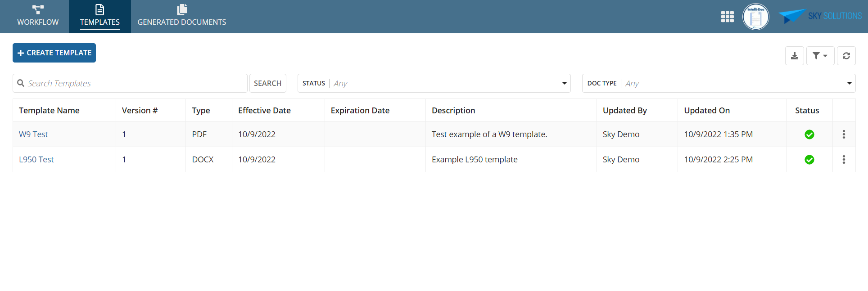
Task: Open the filter funnel dropdown
Action: [820, 56]
